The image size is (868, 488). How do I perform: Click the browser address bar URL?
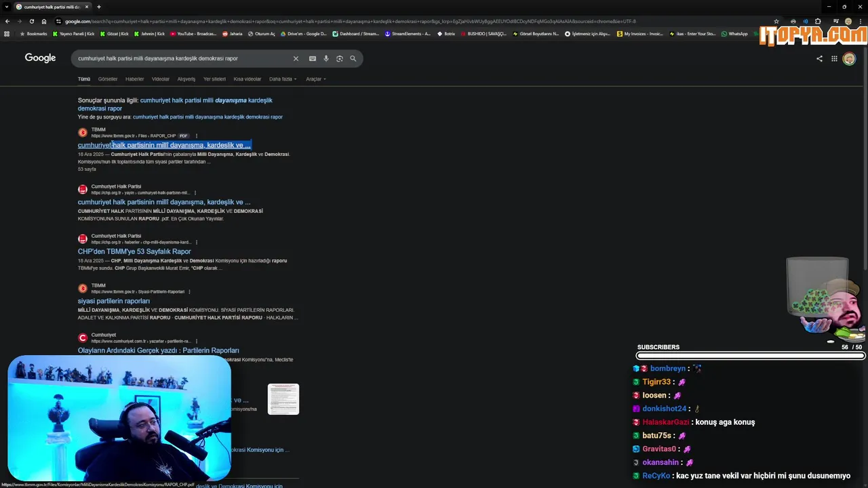pyautogui.click(x=351, y=21)
